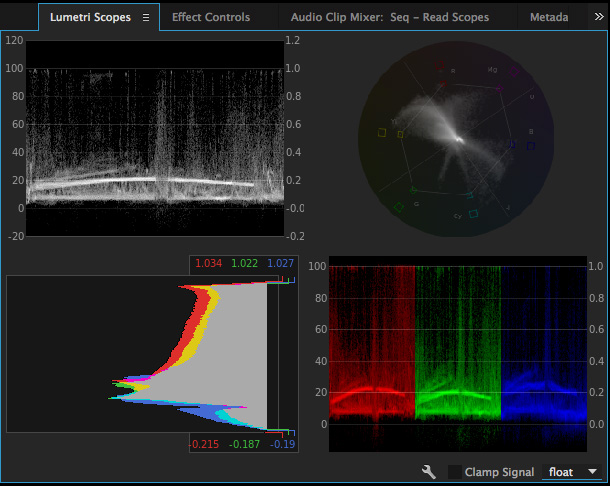This screenshot has width=610, height=486.
Task: Click the red minimum value -0.215
Action: (204, 444)
